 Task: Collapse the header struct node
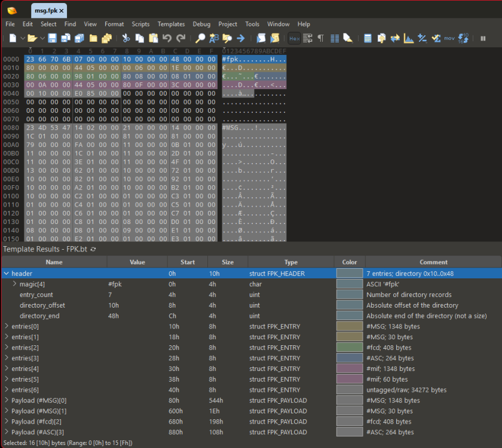click(x=7, y=274)
